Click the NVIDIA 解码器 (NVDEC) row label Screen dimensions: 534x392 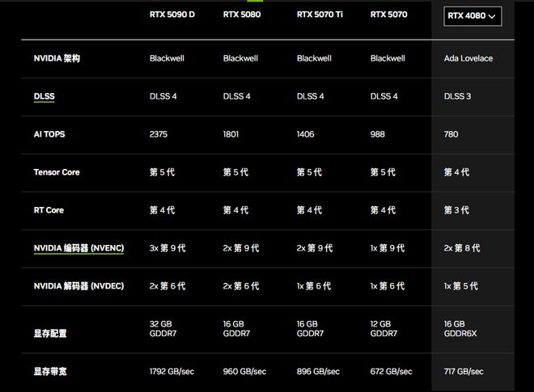click(x=78, y=286)
